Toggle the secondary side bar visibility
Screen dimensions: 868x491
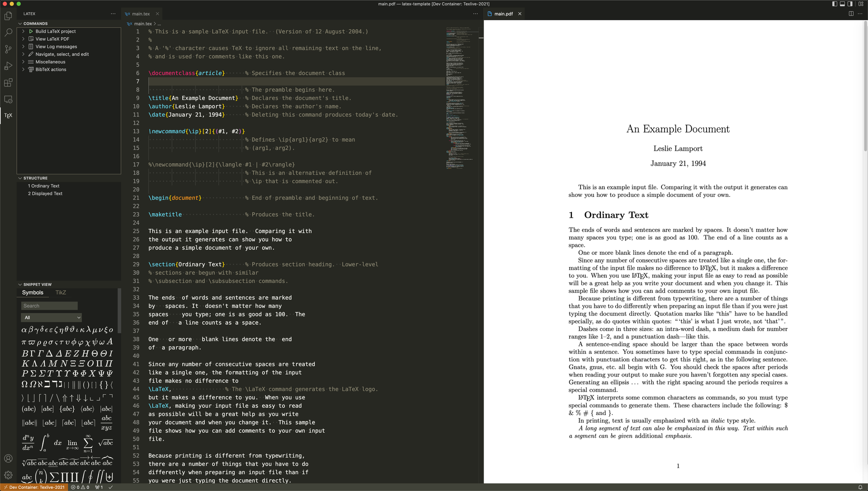click(x=850, y=4)
